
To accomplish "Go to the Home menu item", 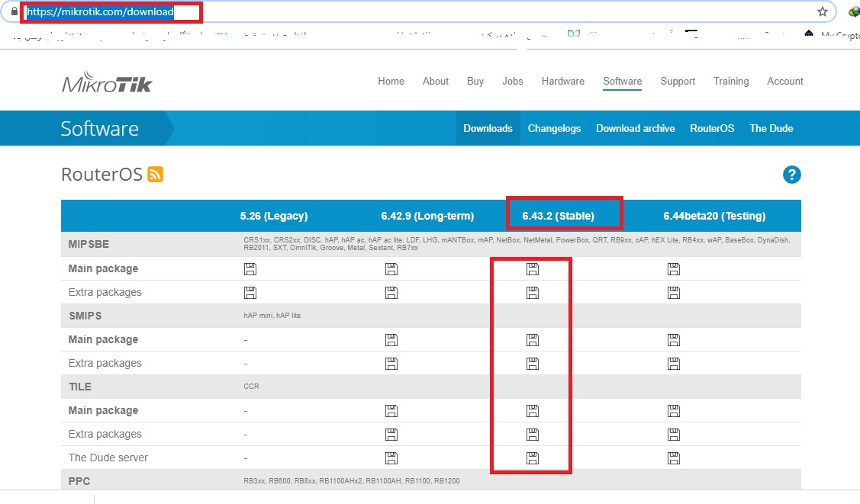I will click(391, 81).
